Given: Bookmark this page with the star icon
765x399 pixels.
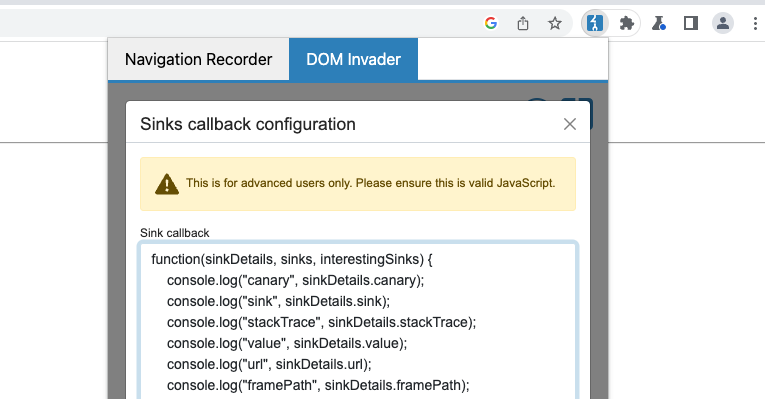Looking at the screenshot, I should coord(555,23).
